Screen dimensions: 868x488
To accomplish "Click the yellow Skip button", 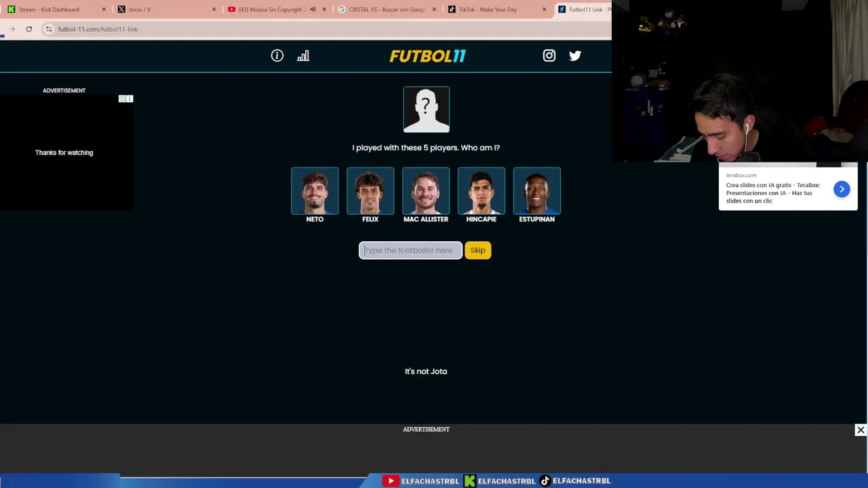I will click(478, 250).
